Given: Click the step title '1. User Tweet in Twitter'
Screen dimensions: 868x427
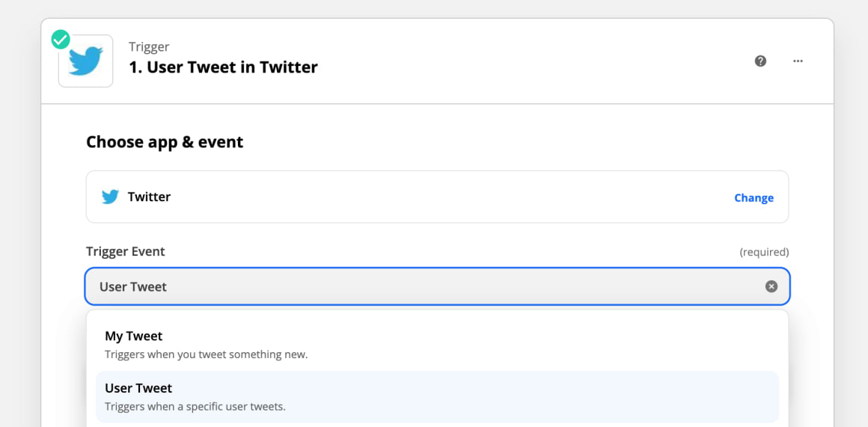Looking at the screenshot, I should click(x=223, y=67).
